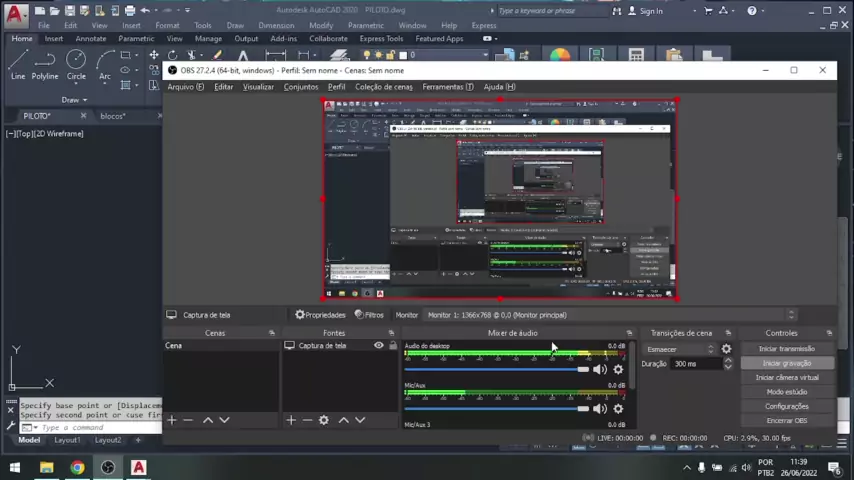Viewport: 854px width, 480px height.
Task: Open scene transition properties gear icon
Action: coord(726,349)
